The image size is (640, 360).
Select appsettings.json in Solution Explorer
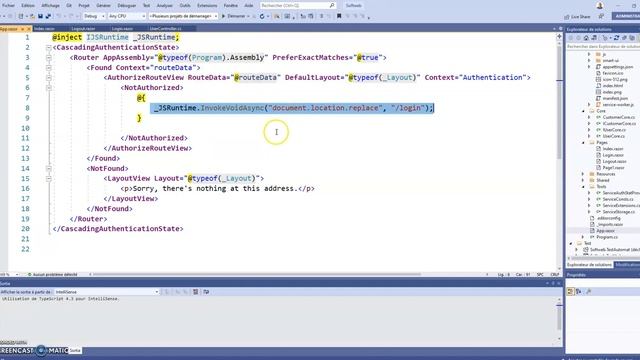(618, 67)
